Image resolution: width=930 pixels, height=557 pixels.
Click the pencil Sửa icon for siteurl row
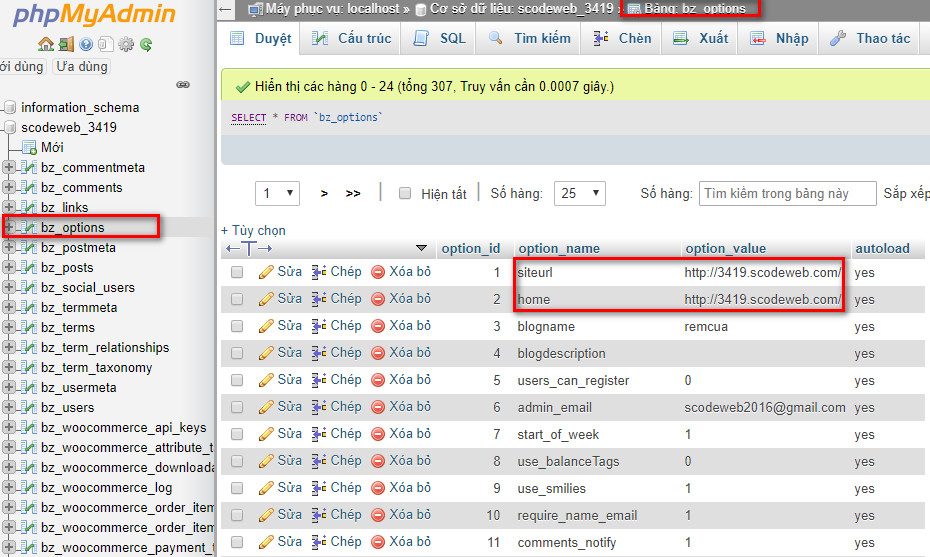pyautogui.click(x=266, y=272)
